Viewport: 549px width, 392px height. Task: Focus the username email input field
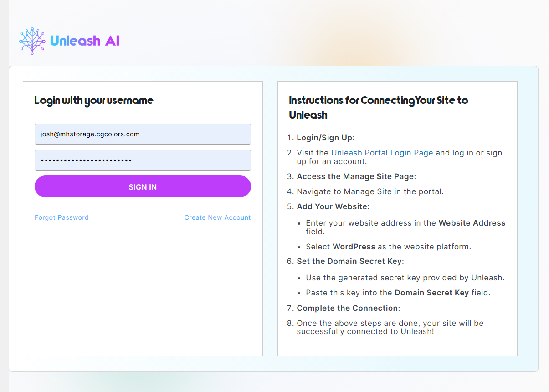(143, 134)
